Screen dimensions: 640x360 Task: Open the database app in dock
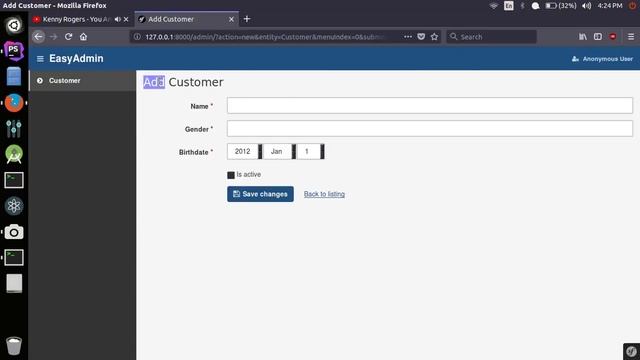[14, 77]
